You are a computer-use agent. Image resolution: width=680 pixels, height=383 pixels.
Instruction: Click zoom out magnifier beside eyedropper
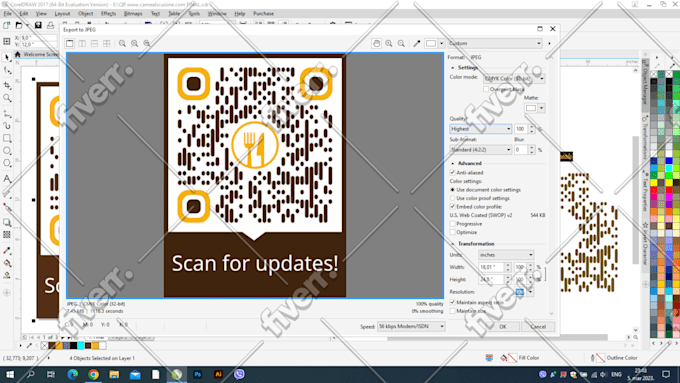[401, 43]
